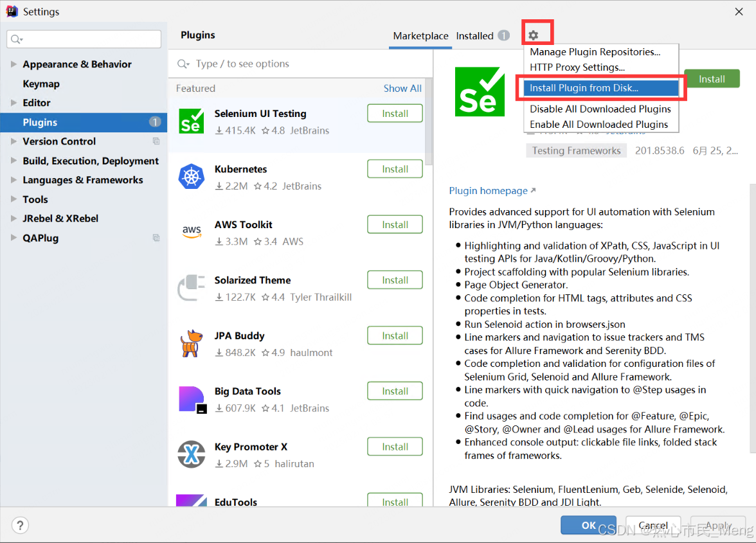Confirm with the OK button
Viewport: 756px width, 543px height.
tap(588, 525)
